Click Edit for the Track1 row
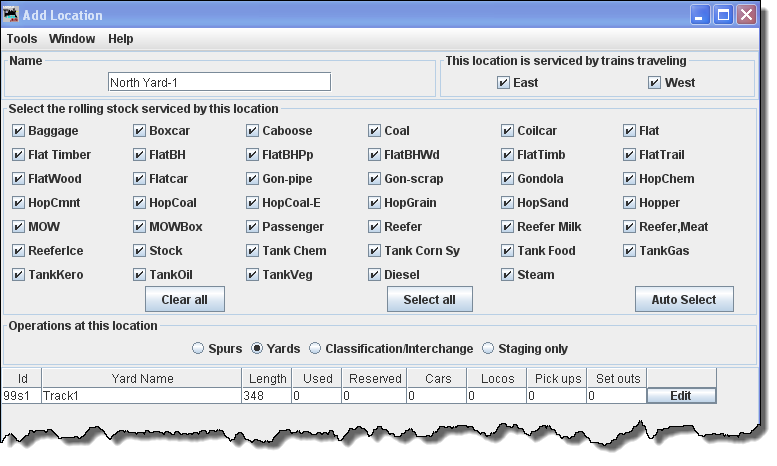 681,396
